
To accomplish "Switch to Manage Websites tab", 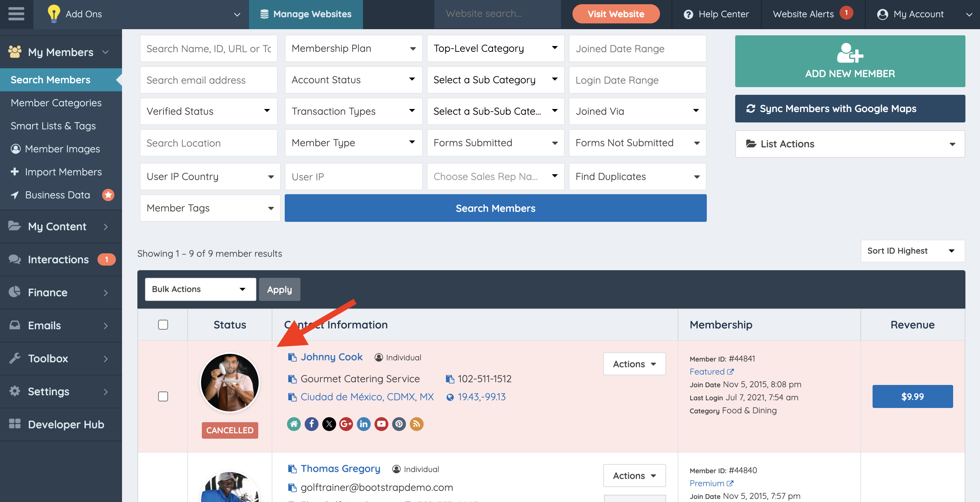I will click(306, 14).
